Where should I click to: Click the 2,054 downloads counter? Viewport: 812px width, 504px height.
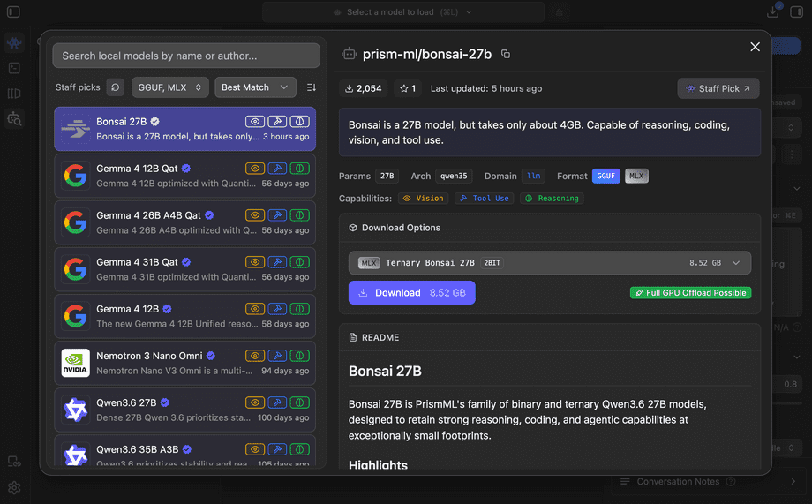click(364, 88)
